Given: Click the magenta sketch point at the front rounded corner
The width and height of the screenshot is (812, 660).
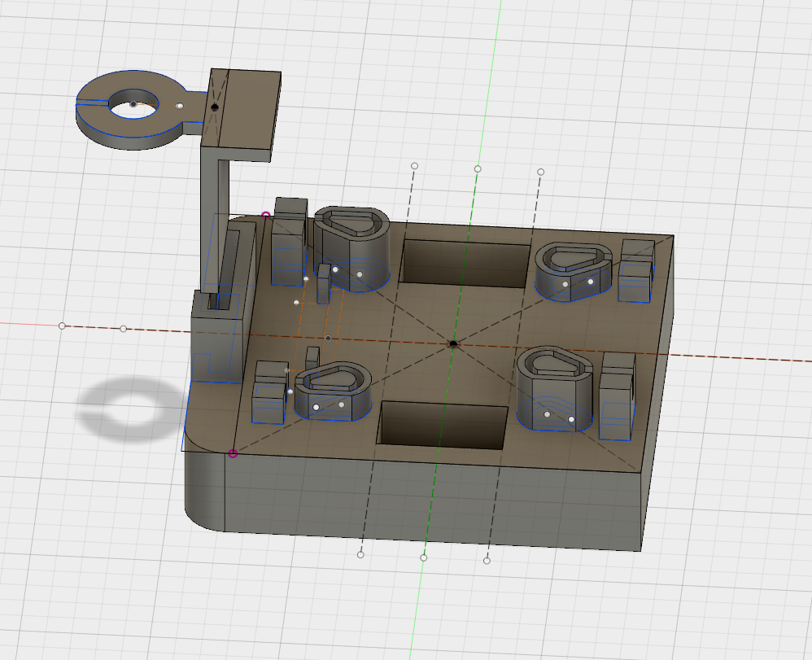Looking at the screenshot, I should [233, 454].
